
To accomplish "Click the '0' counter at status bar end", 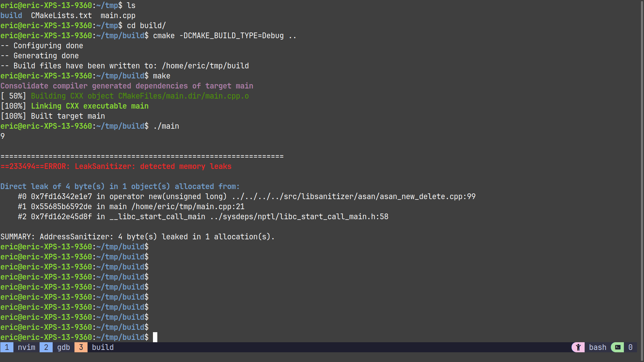I will click(x=630, y=347).
